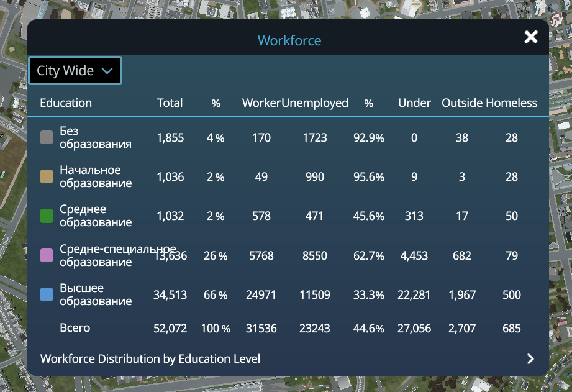Click the Education column header
The image size is (572, 392).
click(x=66, y=103)
